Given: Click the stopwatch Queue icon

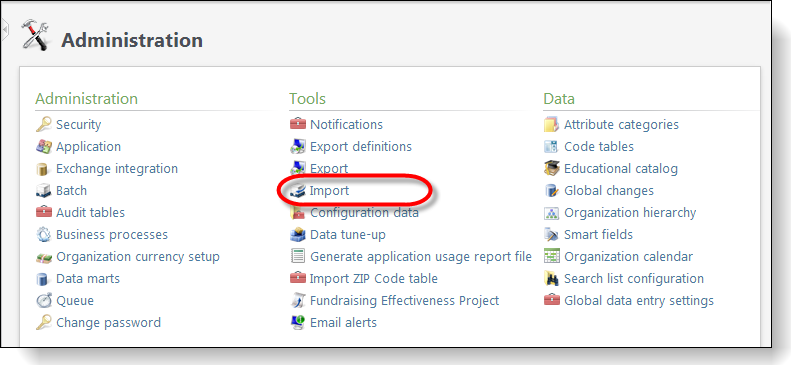Looking at the screenshot, I should tap(44, 300).
